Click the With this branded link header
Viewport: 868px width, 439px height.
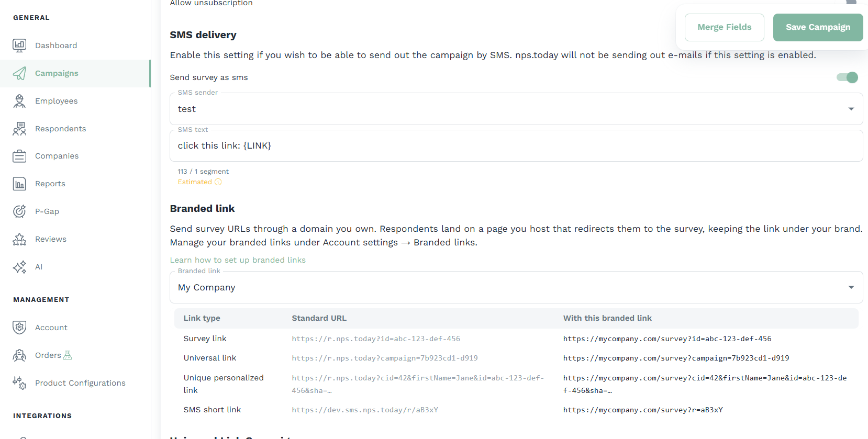(x=607, y=318)
